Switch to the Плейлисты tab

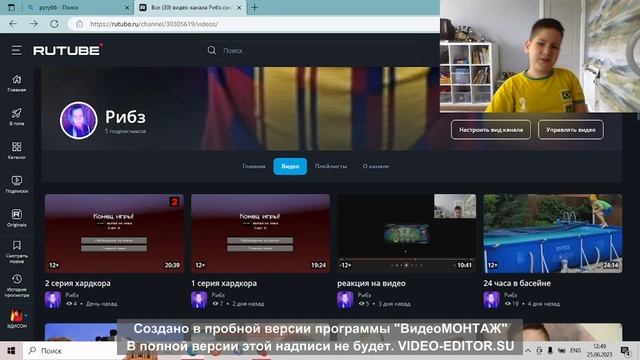coord(331,166)
